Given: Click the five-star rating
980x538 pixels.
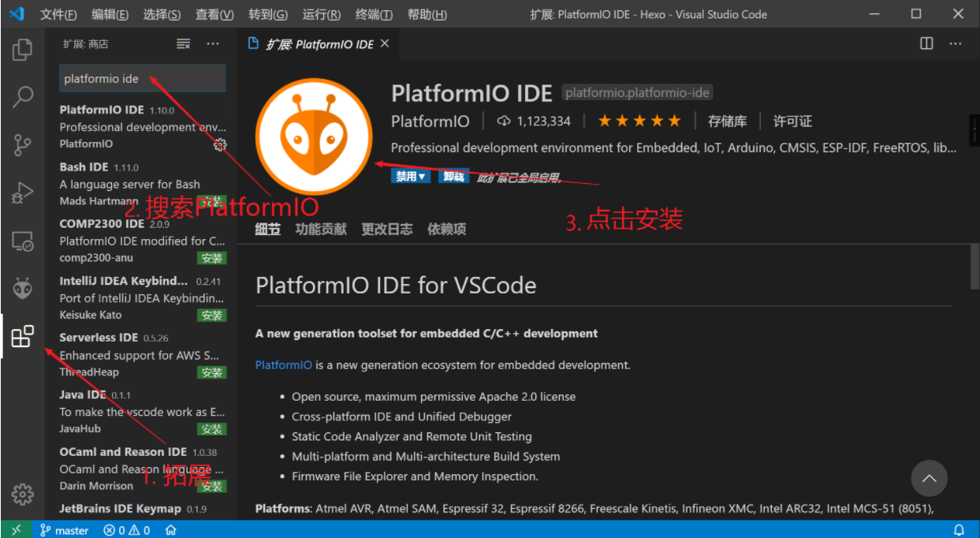Looking at the screenshot, I should [x=639, y=121].
